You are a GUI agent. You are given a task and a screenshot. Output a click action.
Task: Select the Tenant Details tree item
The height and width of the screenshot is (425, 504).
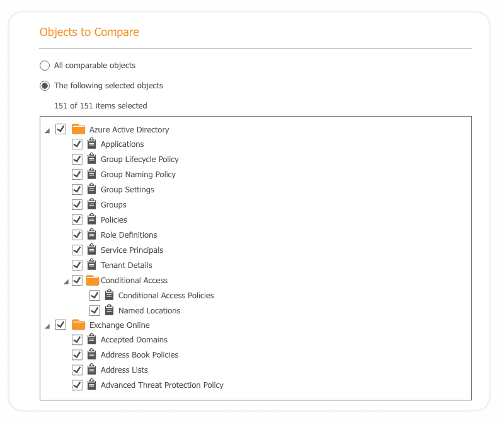(x=127, y=265)
